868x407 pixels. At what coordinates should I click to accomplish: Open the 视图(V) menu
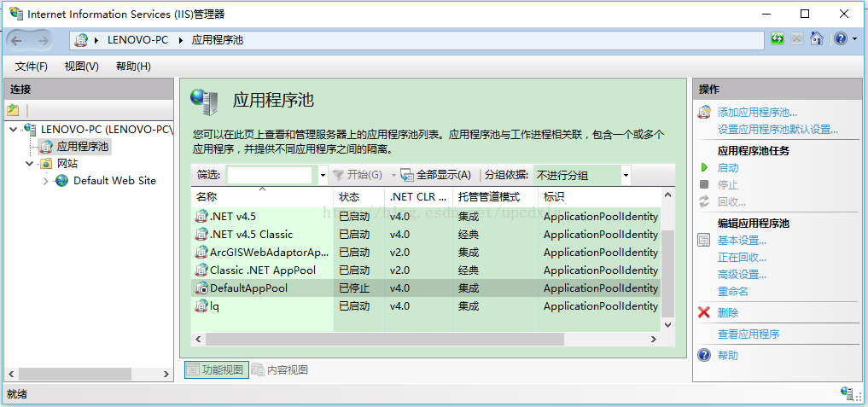click(x=81, y=67)
